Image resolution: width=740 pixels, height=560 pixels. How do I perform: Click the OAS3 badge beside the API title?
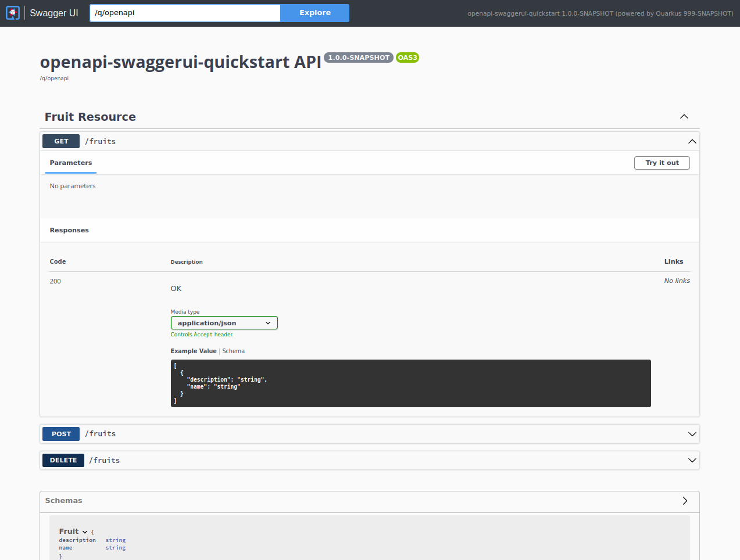click(407, 58)
